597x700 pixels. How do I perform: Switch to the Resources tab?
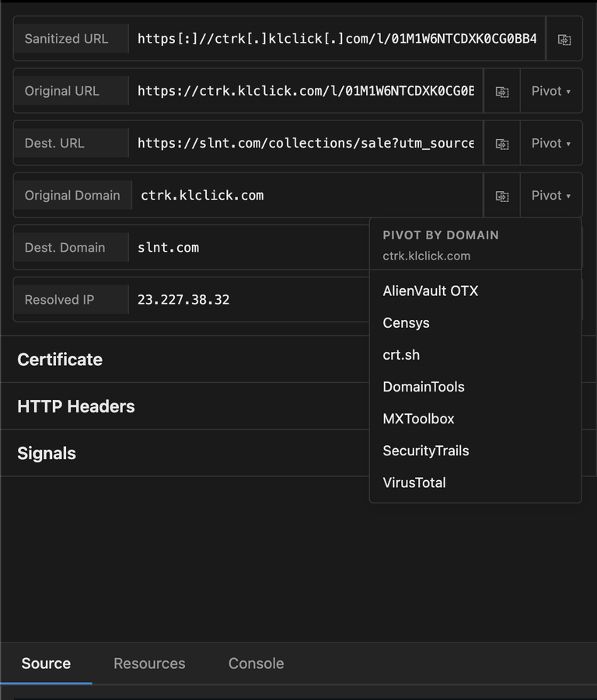coord(149,663)
